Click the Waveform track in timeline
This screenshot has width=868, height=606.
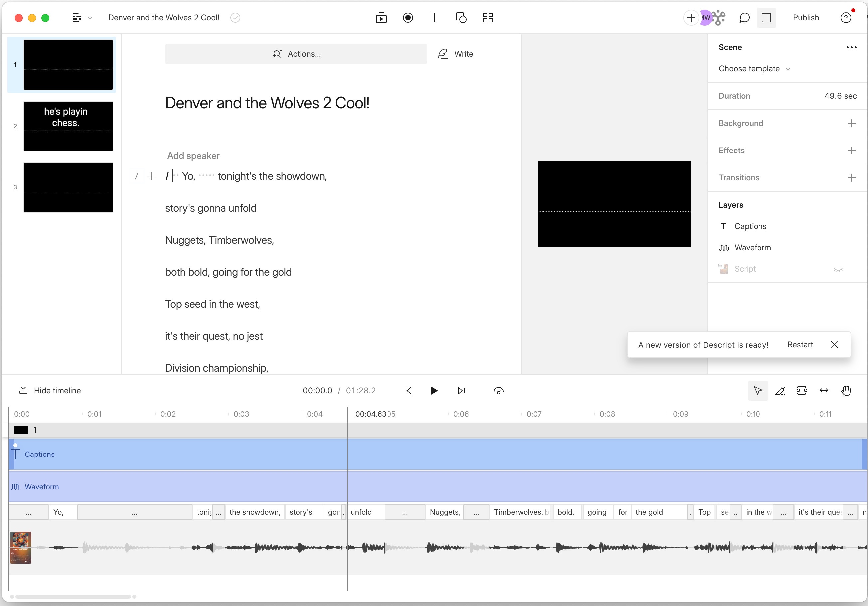pyautogui.click(x=437, y=486)
